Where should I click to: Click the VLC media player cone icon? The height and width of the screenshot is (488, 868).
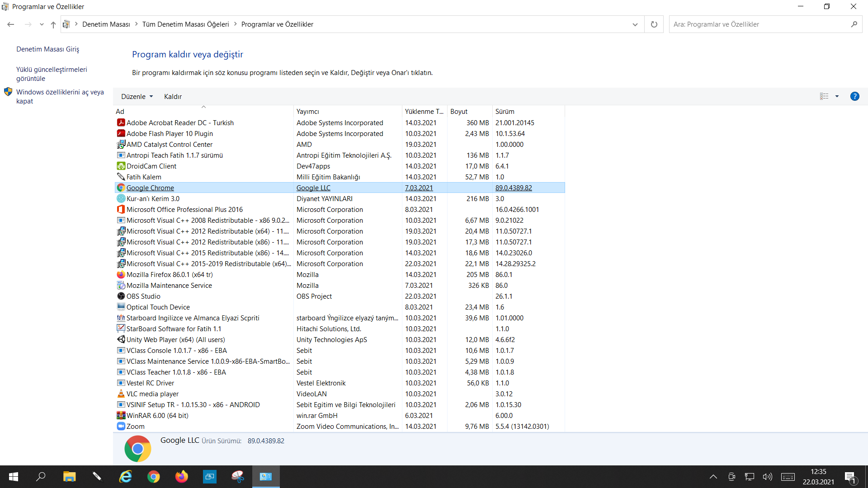pyautogui.click(x=121, y=394)
